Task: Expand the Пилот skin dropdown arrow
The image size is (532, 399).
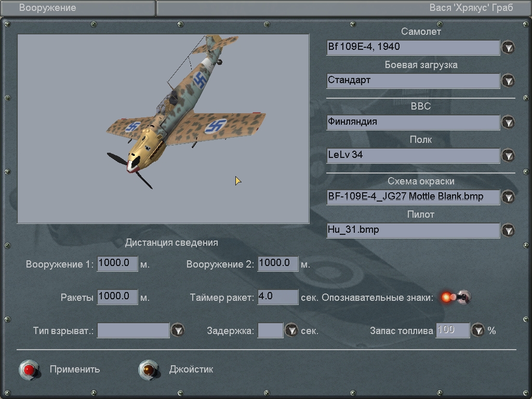Action: tap(508, 230)
